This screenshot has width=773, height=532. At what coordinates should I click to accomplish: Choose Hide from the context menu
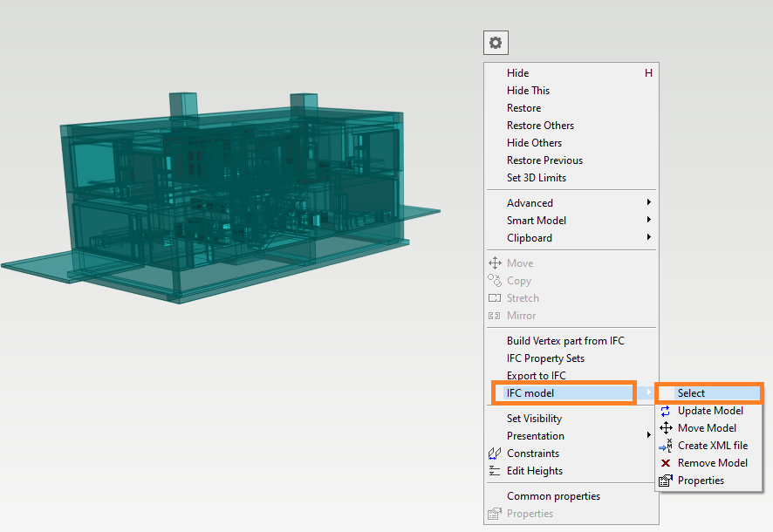[518, 73]
